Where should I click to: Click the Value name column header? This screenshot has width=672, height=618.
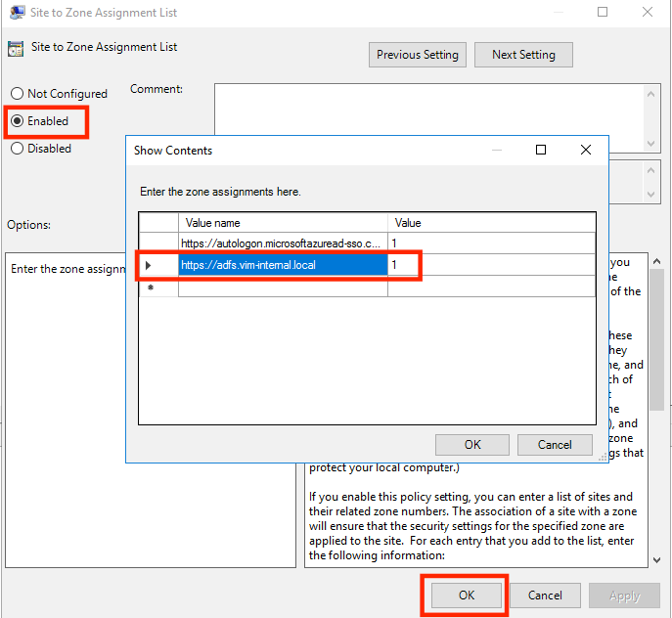tap(283, 222)
